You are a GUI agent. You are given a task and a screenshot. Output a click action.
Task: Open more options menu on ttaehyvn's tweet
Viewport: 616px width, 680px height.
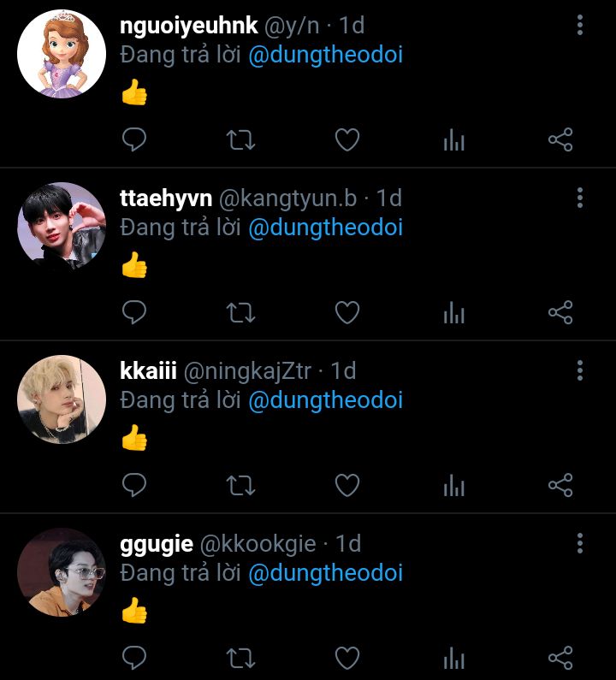[x=580, y=198]
